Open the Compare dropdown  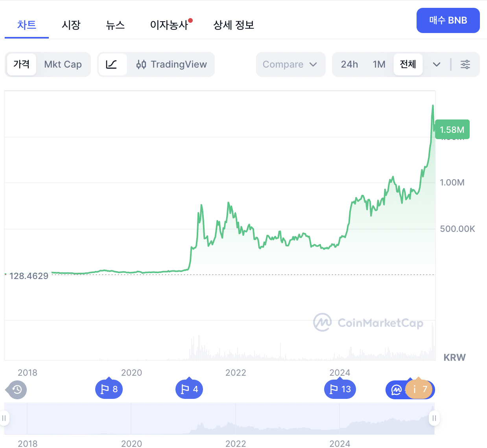[291, 64]
